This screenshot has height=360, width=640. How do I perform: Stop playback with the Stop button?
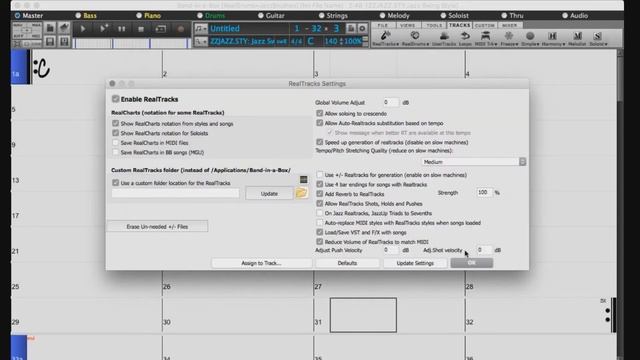click(x=141, y=29)
